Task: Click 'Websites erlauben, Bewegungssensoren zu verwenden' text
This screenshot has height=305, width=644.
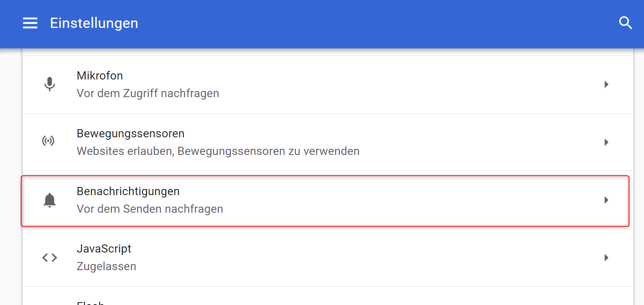Action: (x=218, y=151)
